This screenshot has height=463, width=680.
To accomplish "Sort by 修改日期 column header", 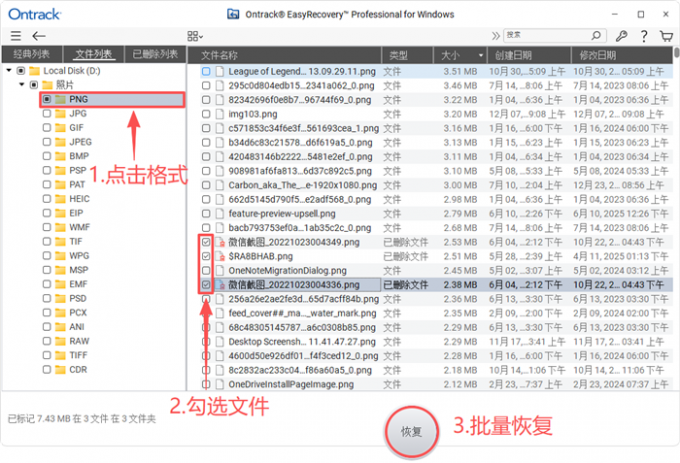I will pyautogui.click(x=622, y=55).
